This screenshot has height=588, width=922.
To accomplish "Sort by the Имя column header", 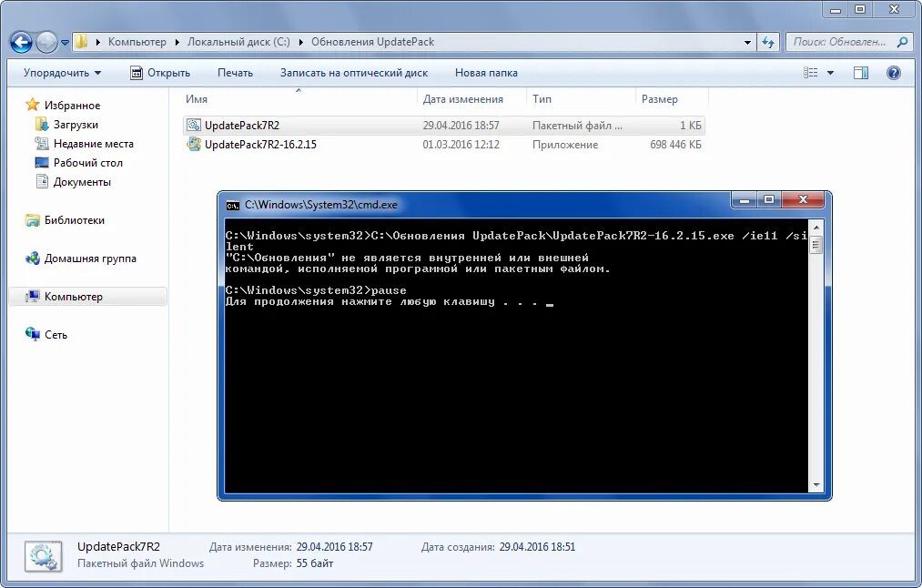I will pos(299,99).
